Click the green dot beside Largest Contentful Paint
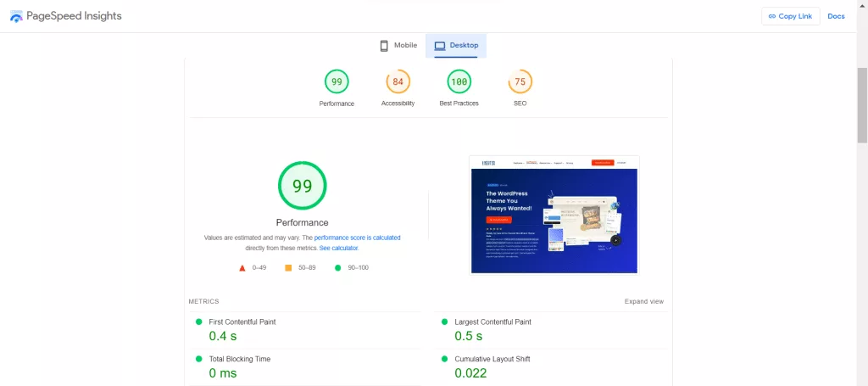Screen dimensions: 868x386 pyautogui.click(x=444, y=322)
